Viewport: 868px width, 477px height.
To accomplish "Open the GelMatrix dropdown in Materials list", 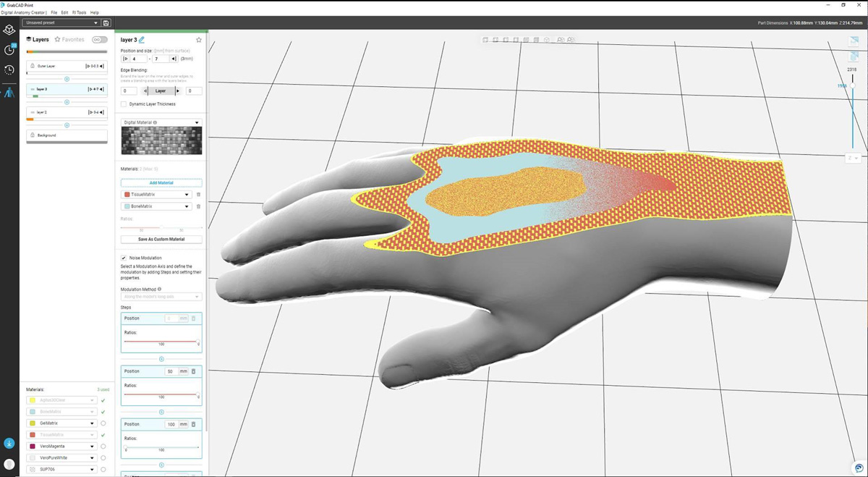I will pos(61,423).
